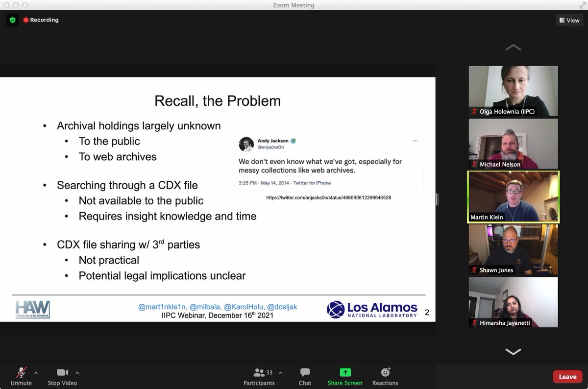Screen dimensions: 588x389
Task: Click the "Recall, the Problem" slide title
Action: pyautogui.click(x=218, y=101)
